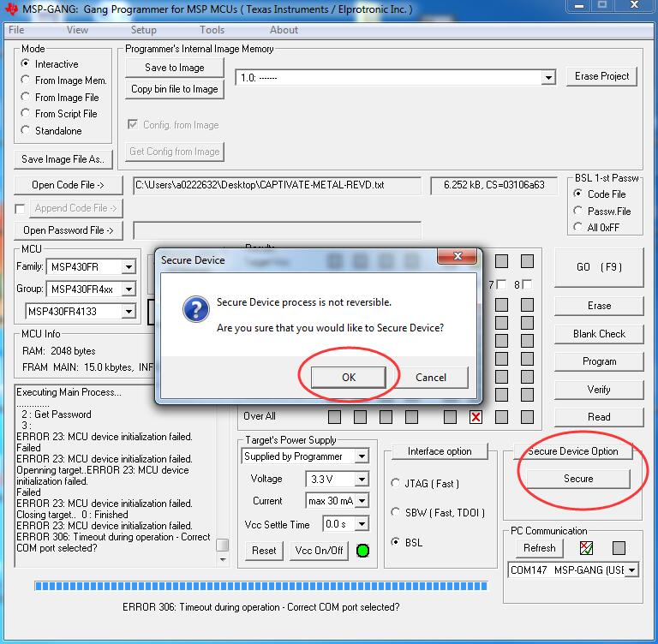Image resolution: width=658 pixels, height=644 pixels.
Task: Click the green-check PC communication status icon
Action: tap(586, 548)
